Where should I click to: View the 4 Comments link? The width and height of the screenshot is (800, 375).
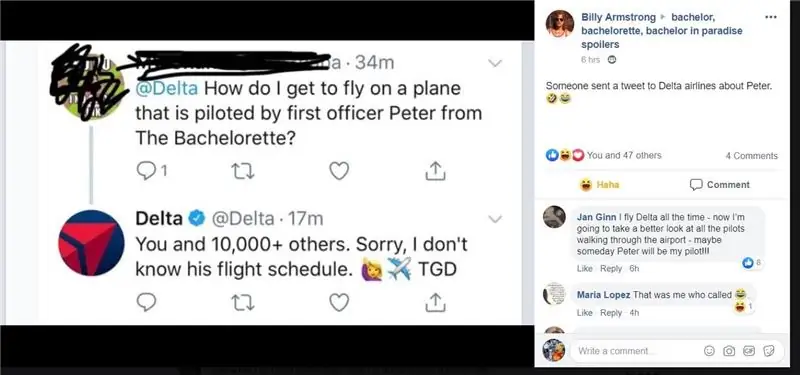(x=752, y=156)
